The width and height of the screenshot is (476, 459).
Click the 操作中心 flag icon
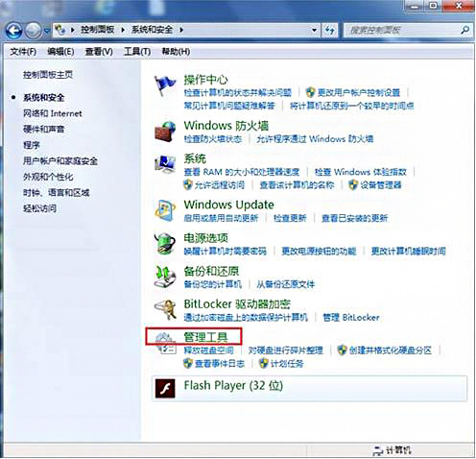(x=165, y=85)
